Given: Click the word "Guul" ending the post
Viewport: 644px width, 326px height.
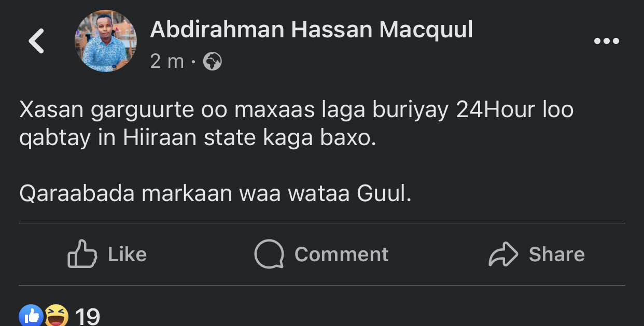Looking at the screenshot, I should 384,194.
